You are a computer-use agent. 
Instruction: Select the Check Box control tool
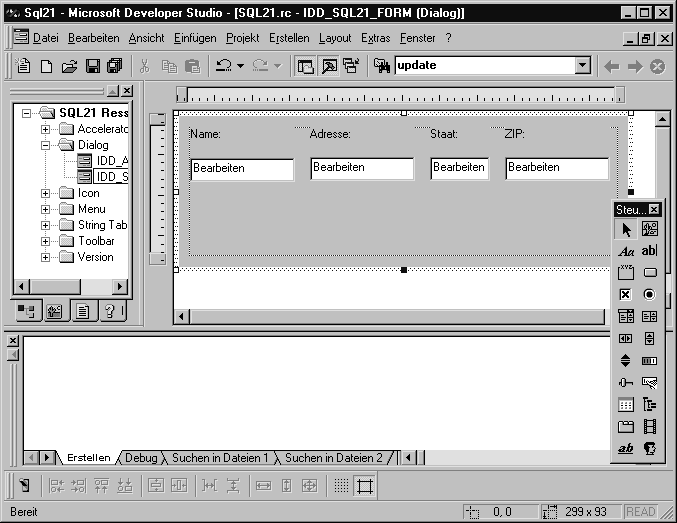pyautogui.click(x=626, y=295)
